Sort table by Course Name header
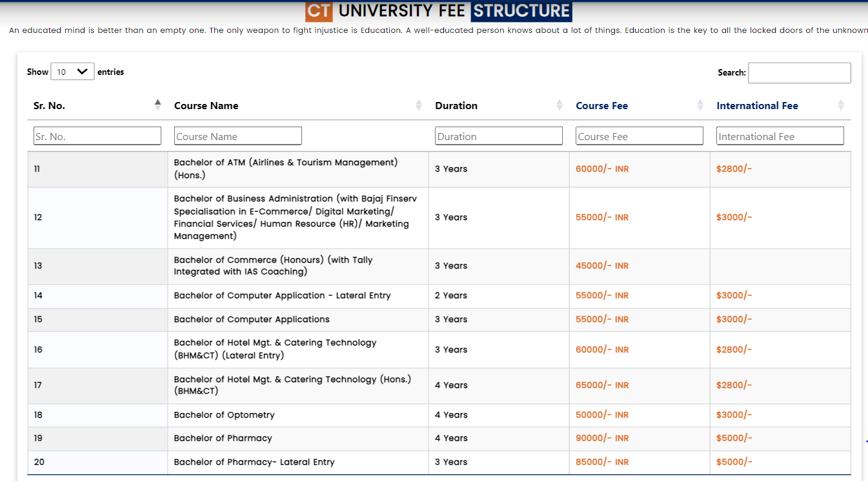 [298, 105]
